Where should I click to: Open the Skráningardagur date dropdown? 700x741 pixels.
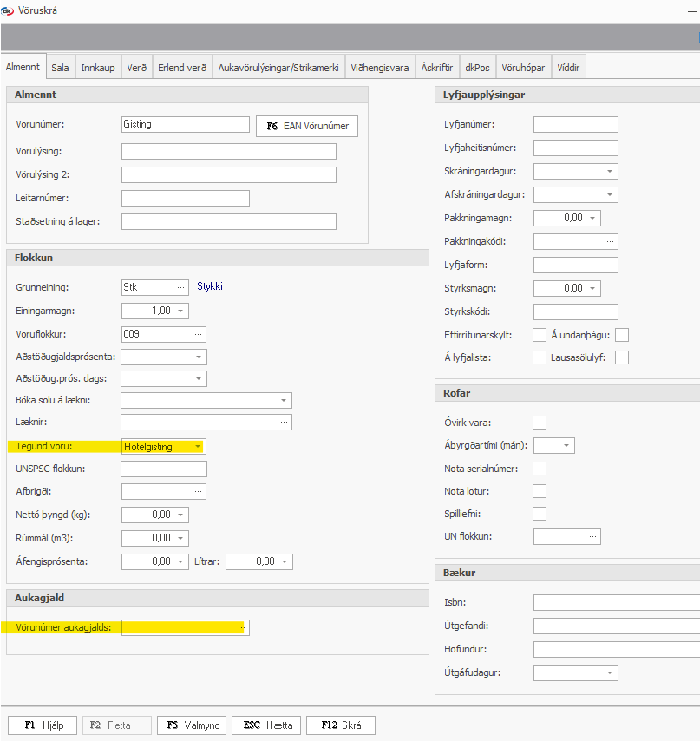[610, 171]
